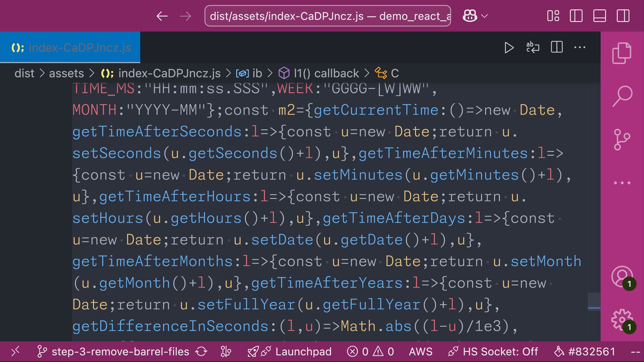Open the Manage gear icon
Image resolution: width=644 pixels, height=362 pixels.
[x=622, y=320]
